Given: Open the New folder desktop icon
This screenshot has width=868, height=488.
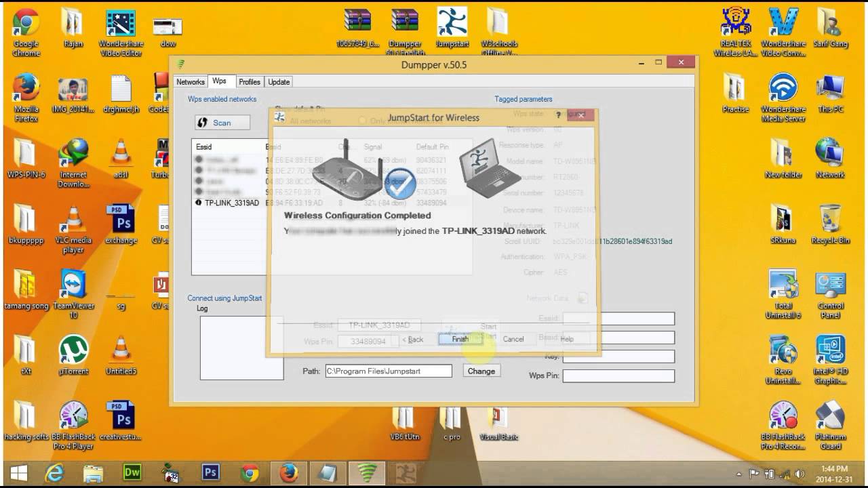Looking at the screenshot, I should pyautogui.click(x=783, y=159).
